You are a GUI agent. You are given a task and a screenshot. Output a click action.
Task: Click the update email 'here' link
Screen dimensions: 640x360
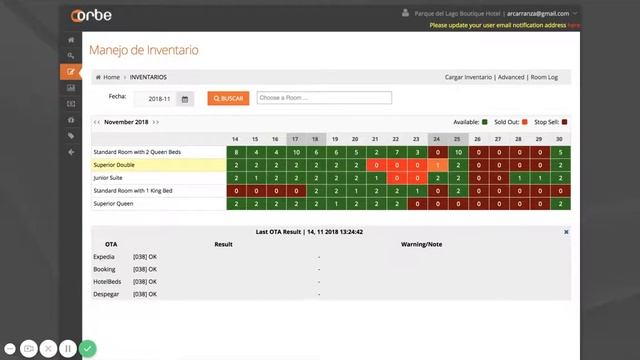[x=573, y=25]
